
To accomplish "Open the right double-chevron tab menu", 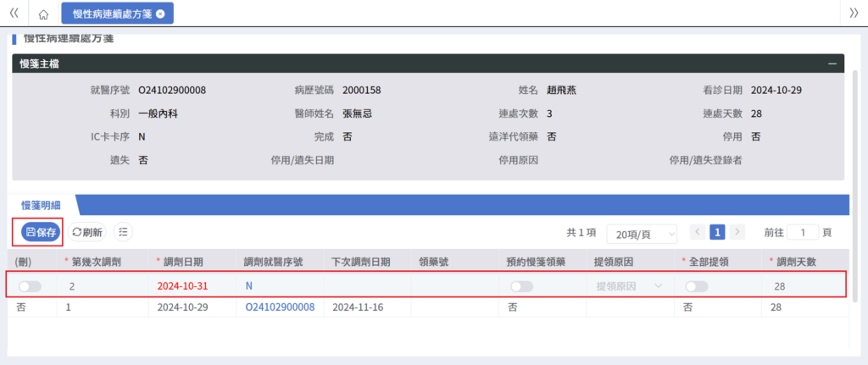I will [854, 14].
